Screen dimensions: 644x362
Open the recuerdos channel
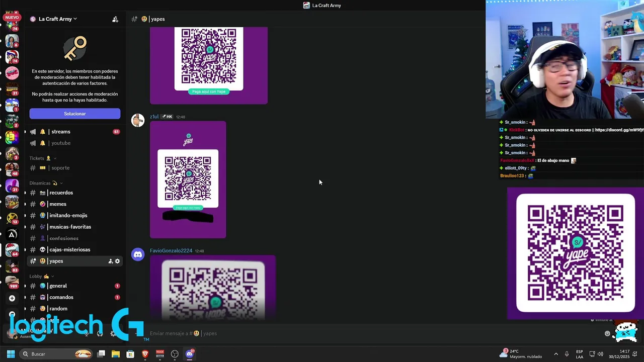click(x=73, y=193)
